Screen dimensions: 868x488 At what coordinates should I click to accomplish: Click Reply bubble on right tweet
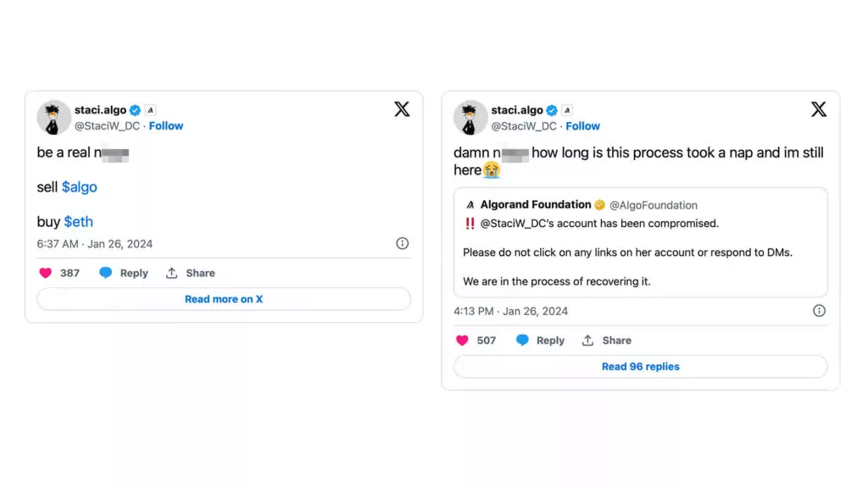click(522, 341)
